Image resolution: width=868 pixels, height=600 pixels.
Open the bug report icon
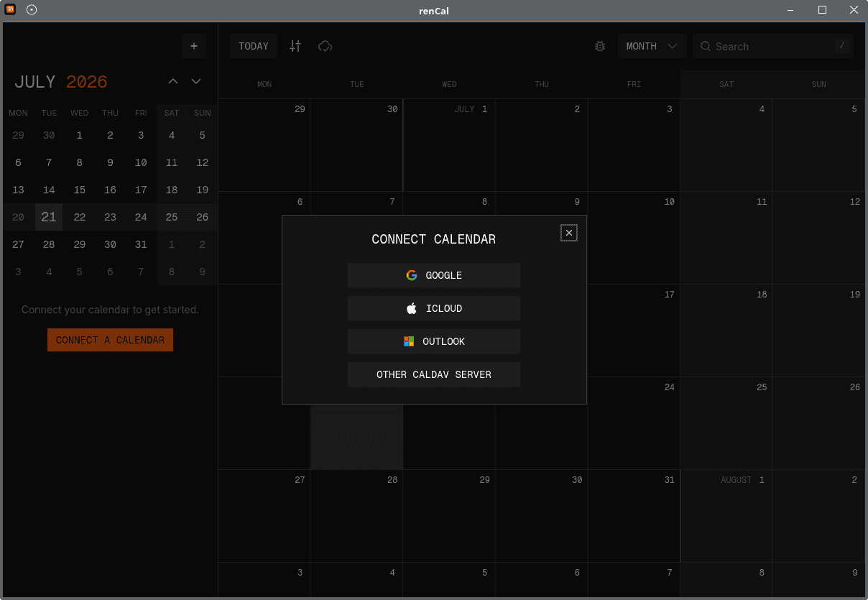tap(600, 46)
